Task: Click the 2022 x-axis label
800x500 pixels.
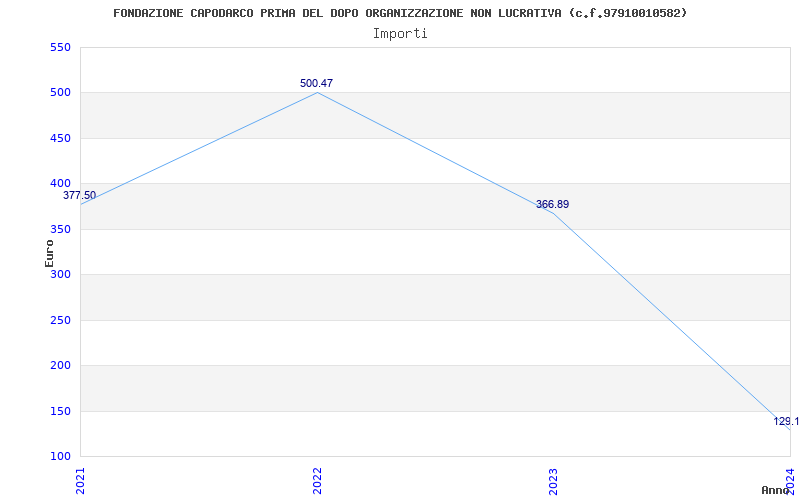Action: pos(317,481)
